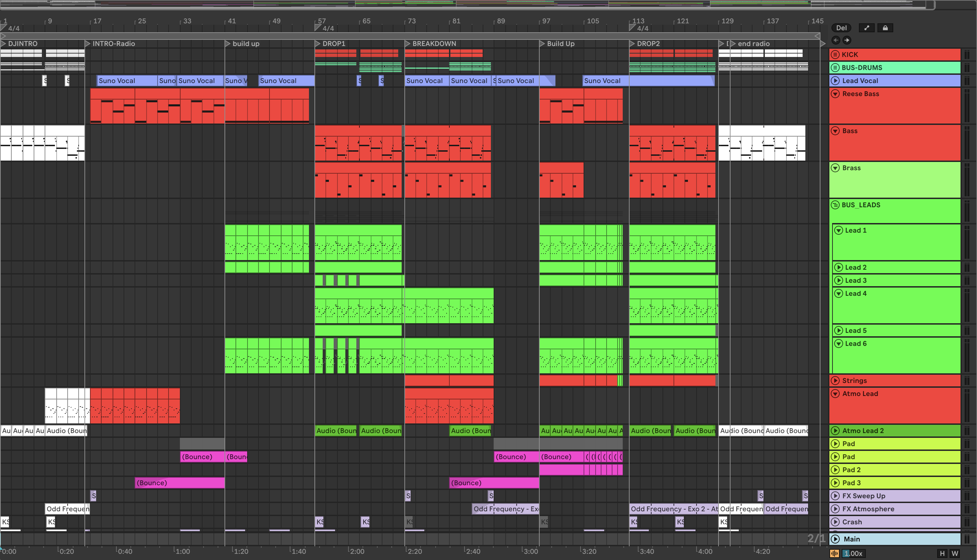The width and height of the screenshot is (977, 560).
Task: Click the 1.00x waveform zoom field
Action: (x=853, y=553)
